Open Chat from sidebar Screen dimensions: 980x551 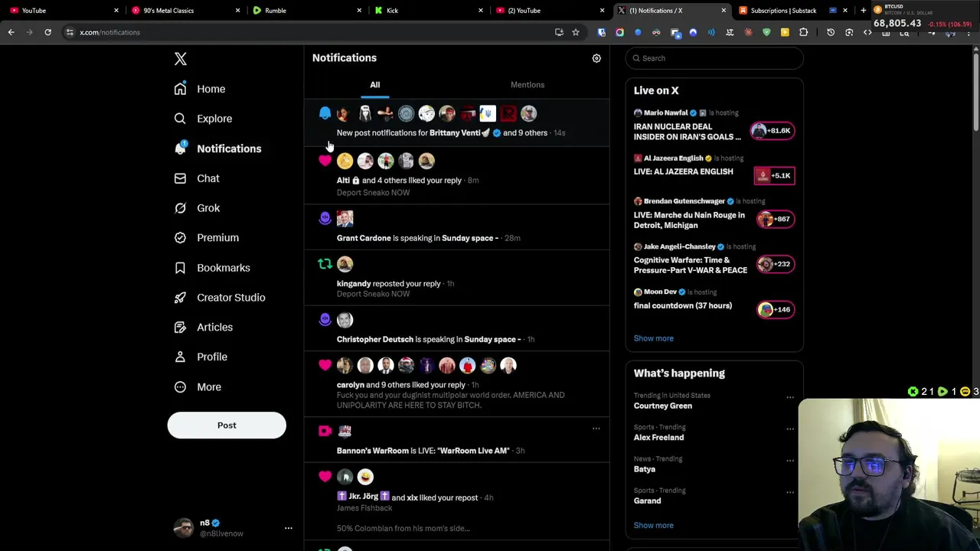197,178
